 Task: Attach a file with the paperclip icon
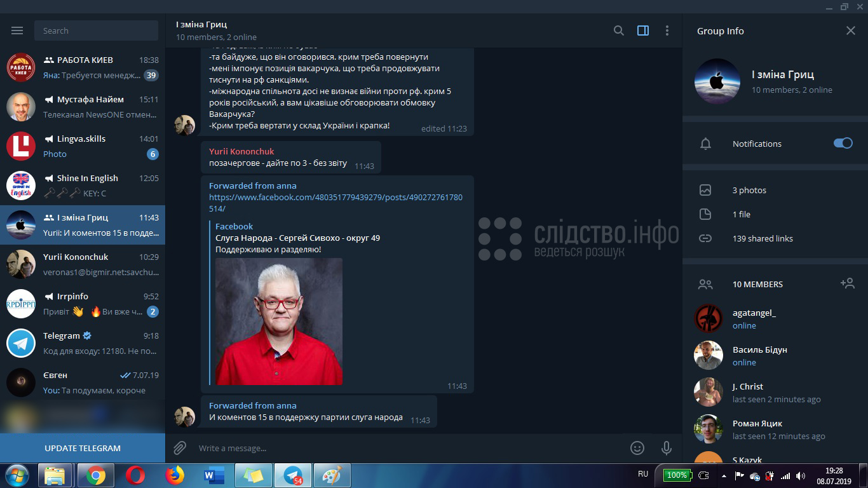point(180,448)
